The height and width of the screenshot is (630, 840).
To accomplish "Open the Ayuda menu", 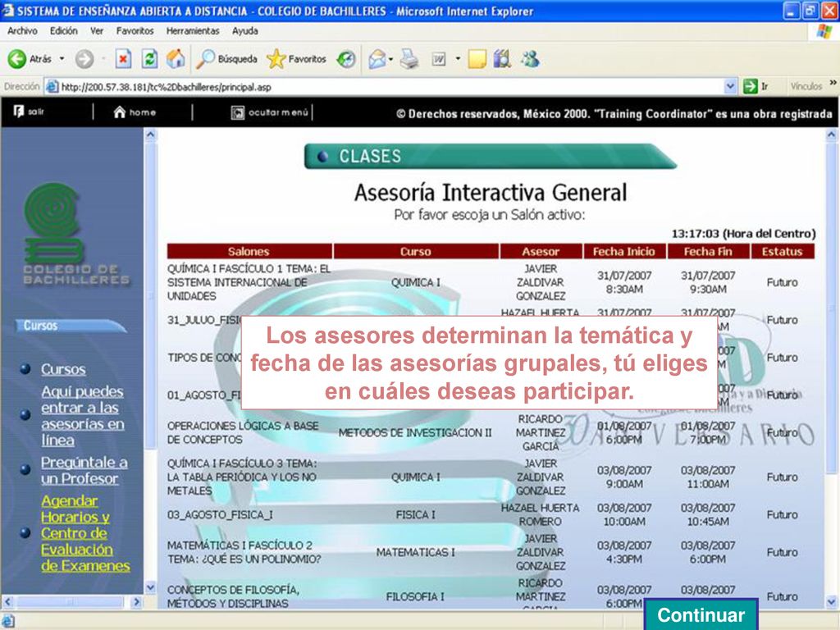I will [x=244, y=31].
